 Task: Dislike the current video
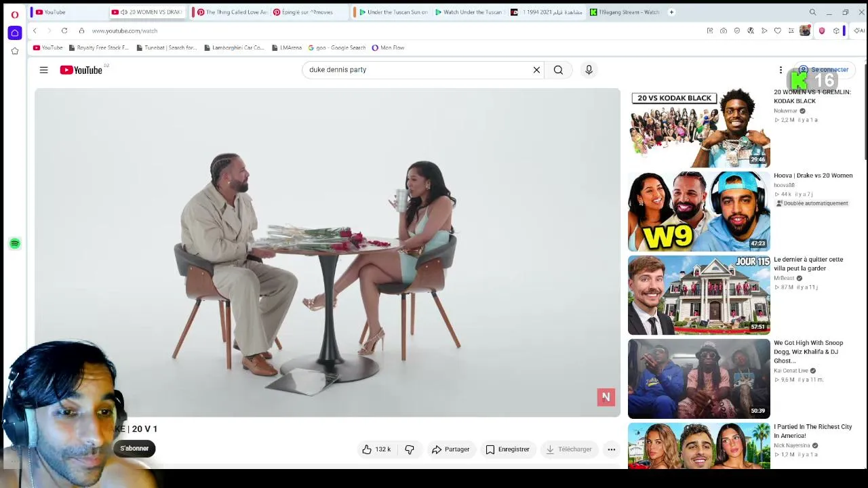(410, 449)
